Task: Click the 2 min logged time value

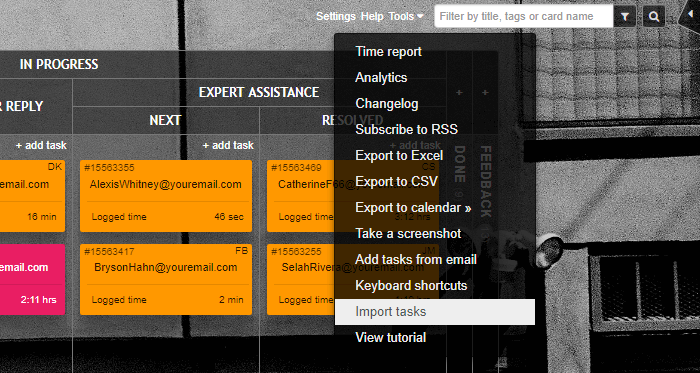Action: pyautogui.click(x=231, y=300)
